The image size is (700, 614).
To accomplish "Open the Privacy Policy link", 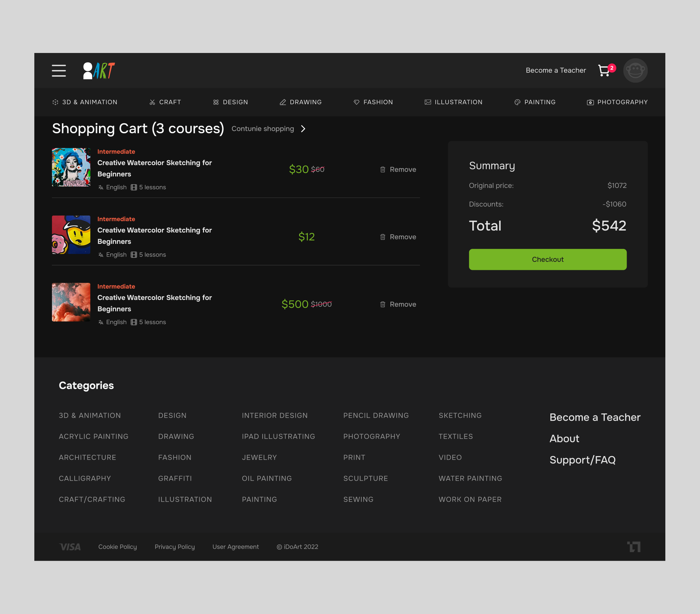I will pyautogui.click(x=175, y=547).
